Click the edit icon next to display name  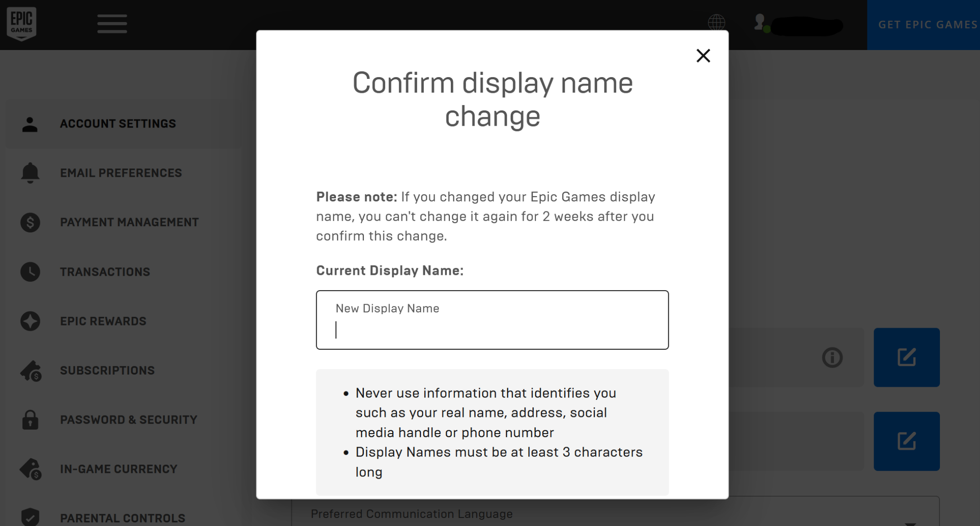tap(907, 357)
